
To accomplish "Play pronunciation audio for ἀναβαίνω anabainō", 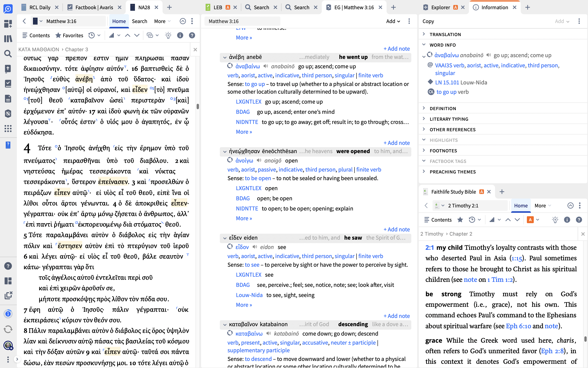I will (x=266, y=66).
